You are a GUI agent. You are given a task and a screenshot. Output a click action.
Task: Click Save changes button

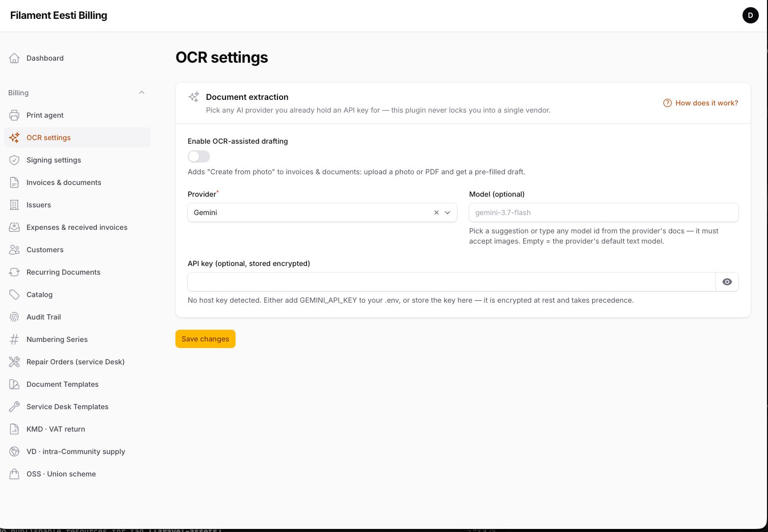click(206, 339)
